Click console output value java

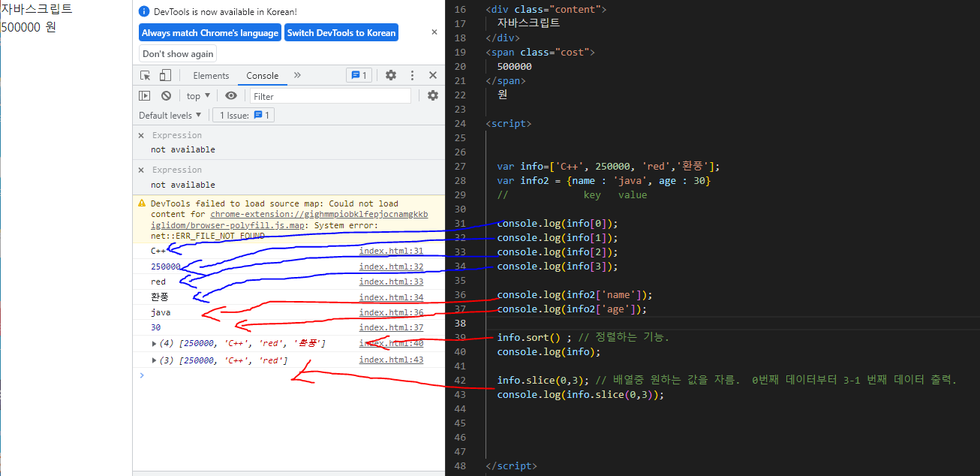click(x=161, y=312)
